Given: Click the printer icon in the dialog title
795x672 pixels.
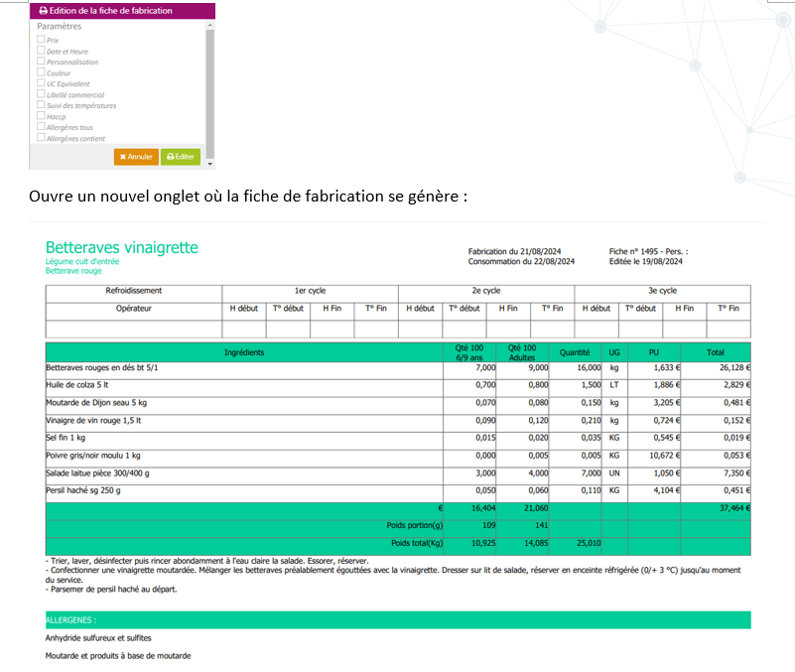Looking at the screenshot, I should click(43, 11).
